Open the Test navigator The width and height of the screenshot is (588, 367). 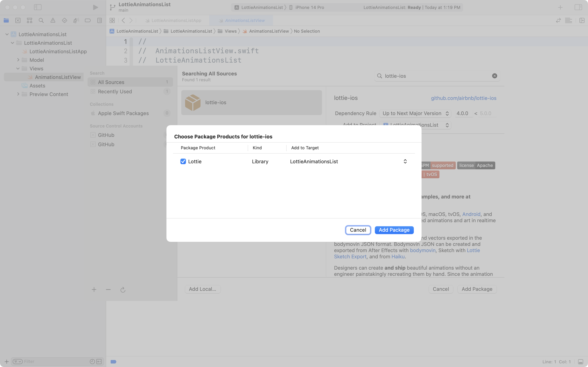65,20
